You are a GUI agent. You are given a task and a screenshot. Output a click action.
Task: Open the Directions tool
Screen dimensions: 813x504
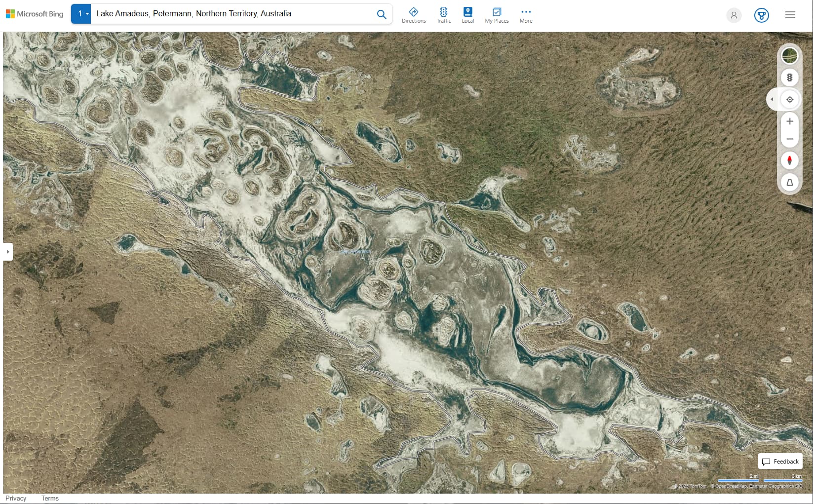414,15
